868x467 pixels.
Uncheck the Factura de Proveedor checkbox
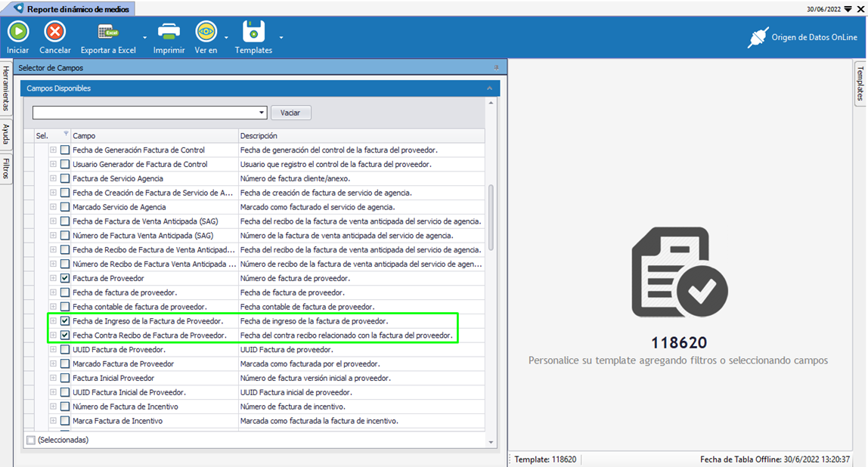click(x=65, y=279)
